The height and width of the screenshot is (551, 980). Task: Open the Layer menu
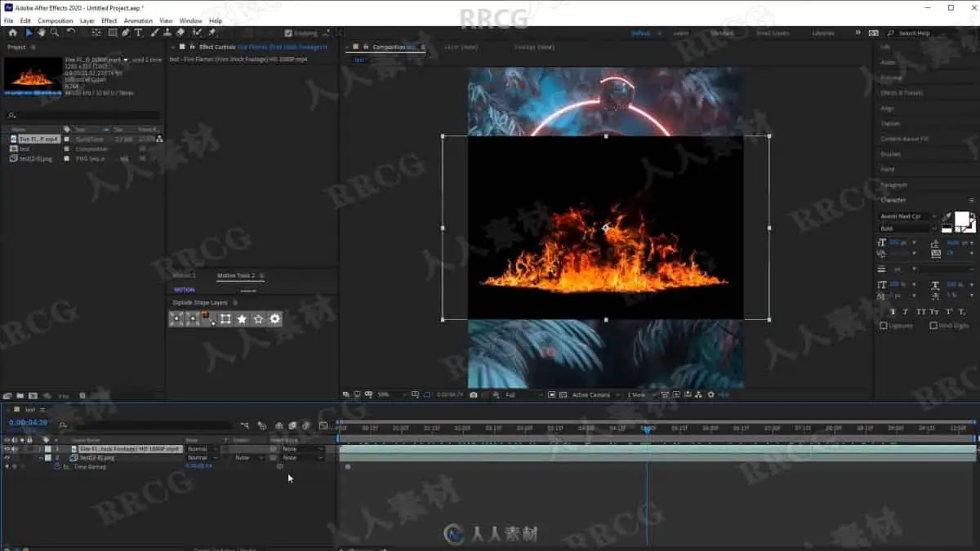click(x=87, y=20)
